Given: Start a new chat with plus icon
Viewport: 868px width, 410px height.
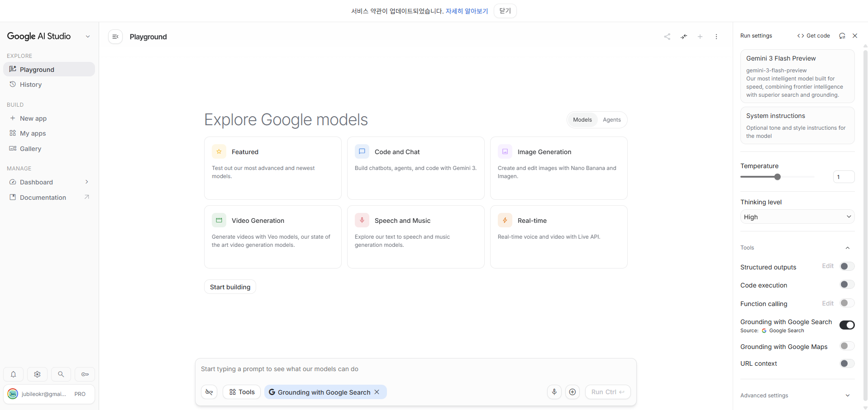Looking at the screenshot, I should [x=700, y=37].
